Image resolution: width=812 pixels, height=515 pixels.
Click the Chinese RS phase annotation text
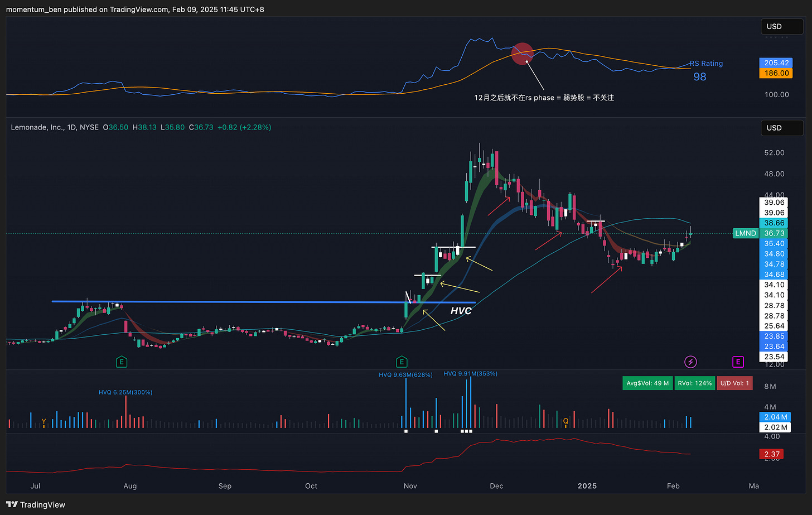[x=544, y=98]
